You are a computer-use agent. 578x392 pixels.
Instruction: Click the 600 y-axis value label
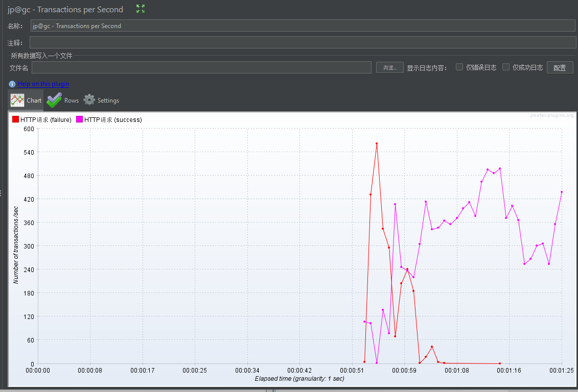(x=29, y=129)
